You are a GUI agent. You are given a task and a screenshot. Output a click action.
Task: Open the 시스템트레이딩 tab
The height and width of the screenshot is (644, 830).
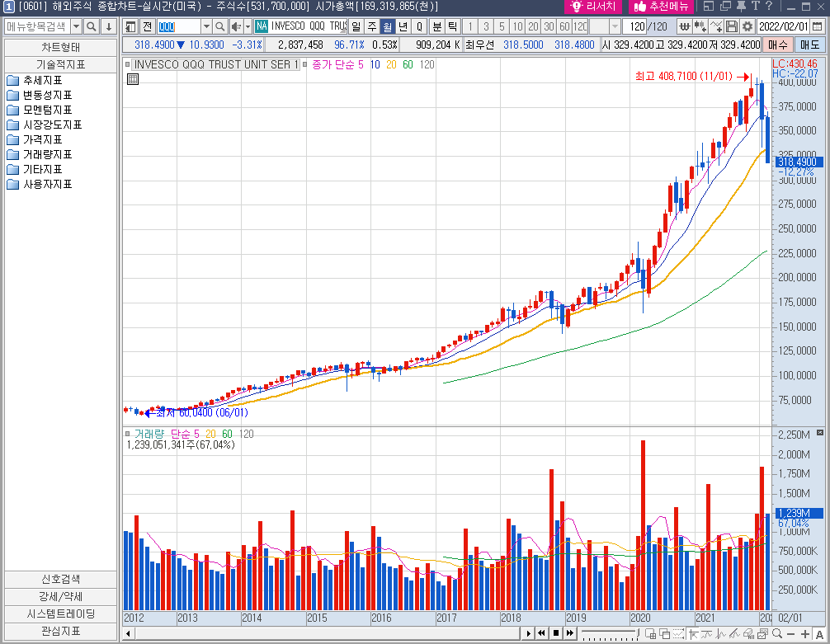pyautogui.click(x=60, y=613)
